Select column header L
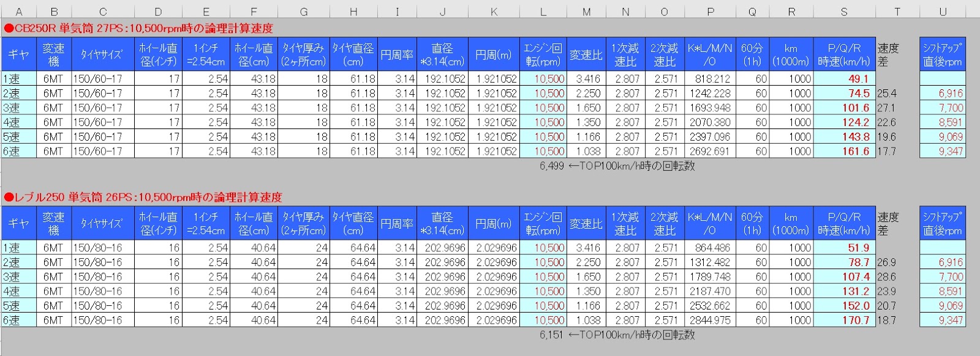Image resolution: width=980 pixels, height=356 pixels. tap(543, 12)
